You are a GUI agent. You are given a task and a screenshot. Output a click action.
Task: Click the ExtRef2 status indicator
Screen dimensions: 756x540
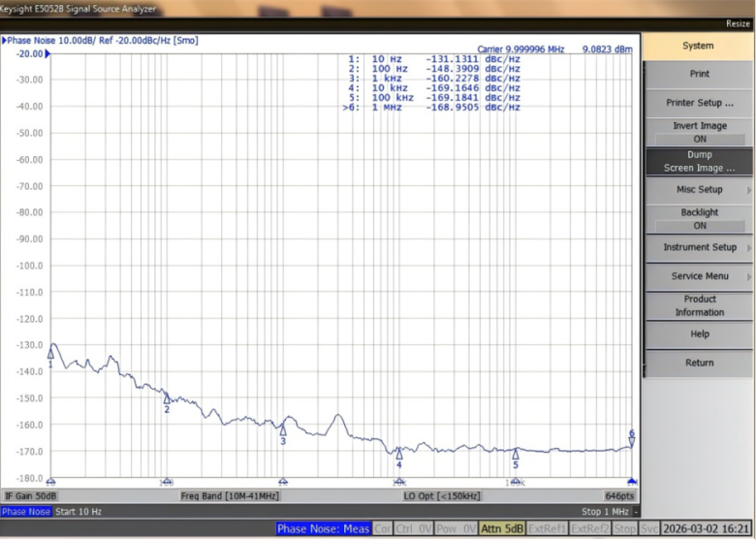coord(590,529)
